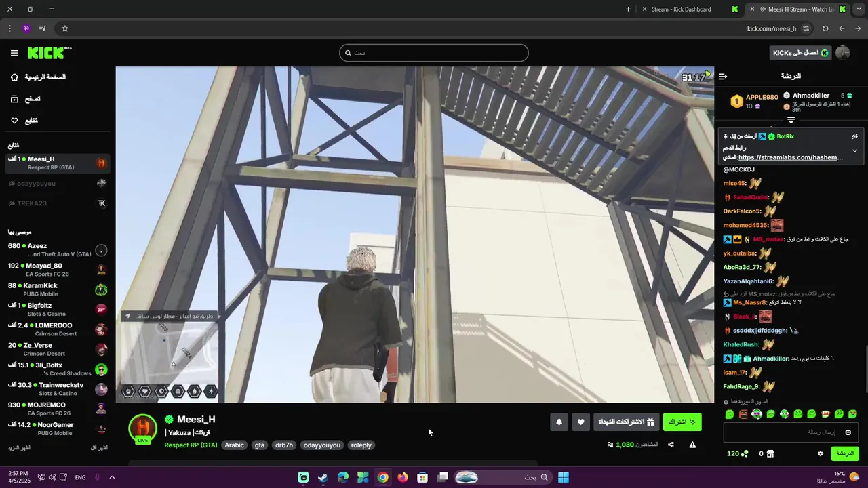Open recommended channel Moayad_80
Viewport: 868px width, 488px height.
pos(58,270)
